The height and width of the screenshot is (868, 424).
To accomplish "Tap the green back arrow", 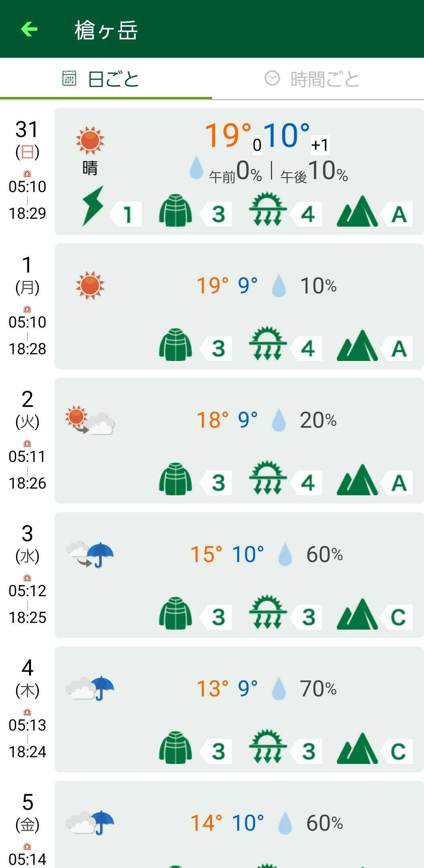I will 29,29.
